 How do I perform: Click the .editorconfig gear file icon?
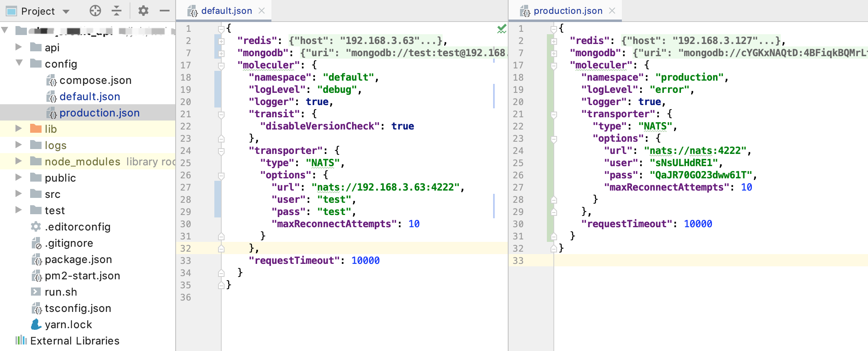[x=36, y=226]
